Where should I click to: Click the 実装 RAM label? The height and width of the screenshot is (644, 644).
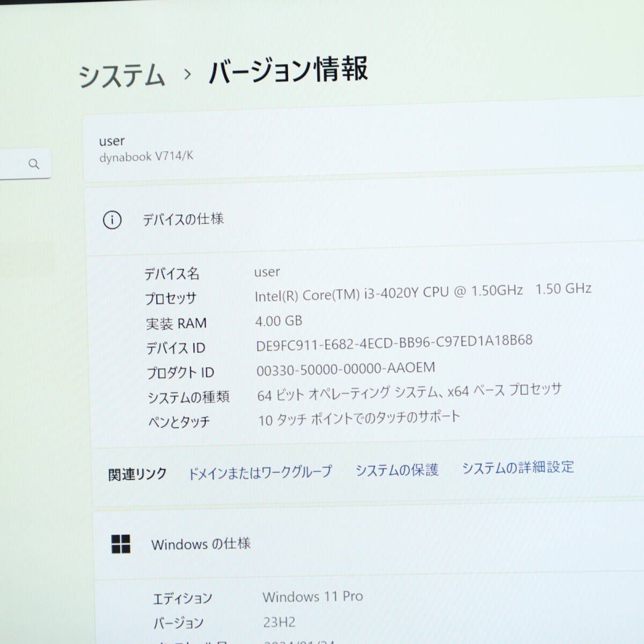coord(176,324)
